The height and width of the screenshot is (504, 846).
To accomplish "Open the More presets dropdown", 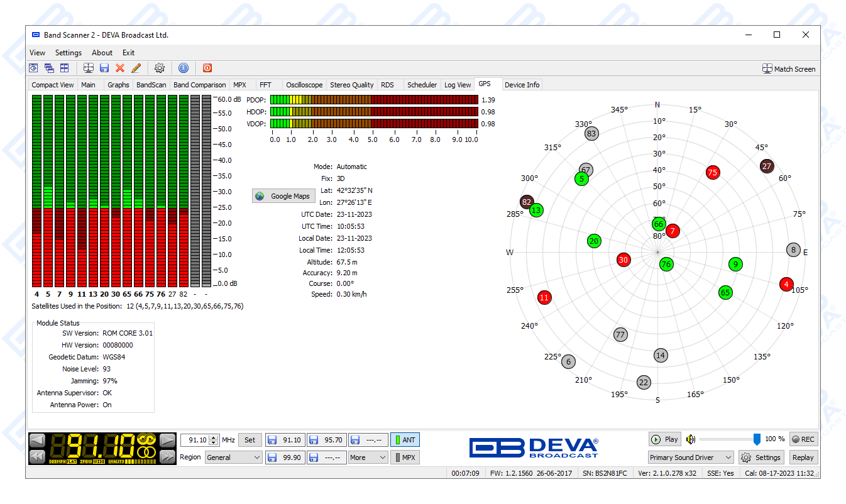I will click(x=368, y=457).
